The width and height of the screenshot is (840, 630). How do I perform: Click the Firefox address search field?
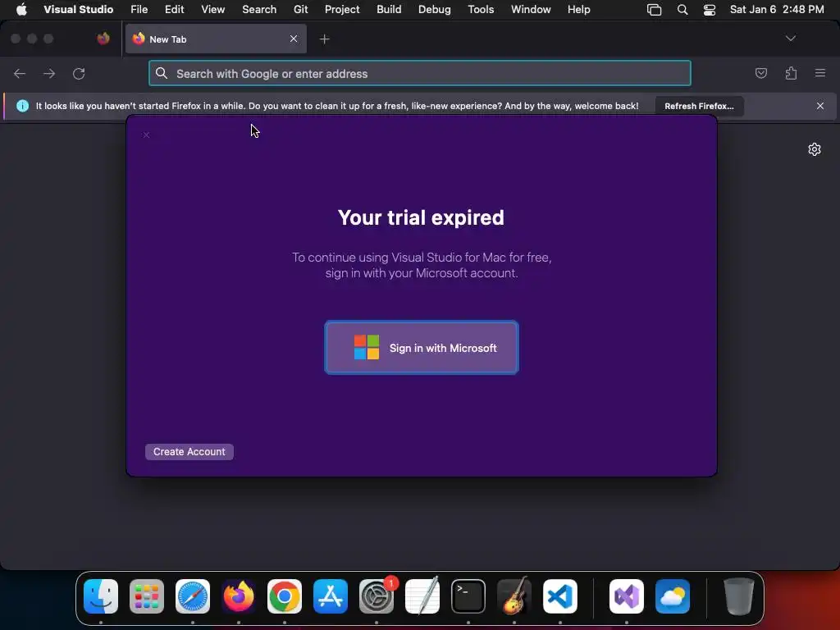tap(420, 73)
